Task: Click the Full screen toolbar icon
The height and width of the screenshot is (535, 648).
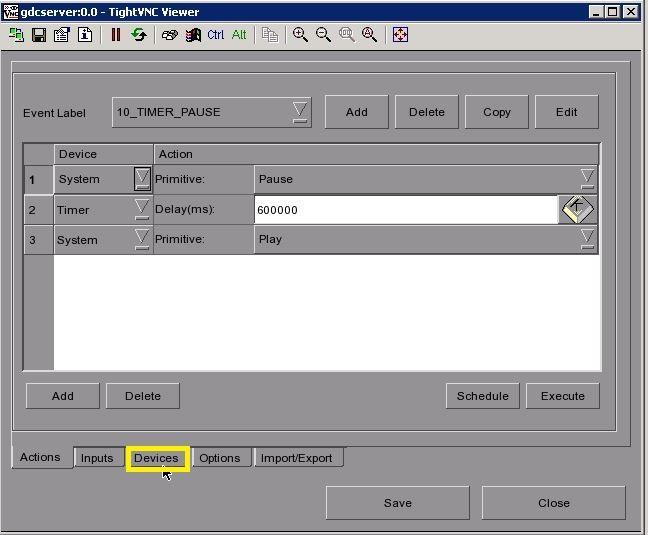Action: [x=400, y=35]
